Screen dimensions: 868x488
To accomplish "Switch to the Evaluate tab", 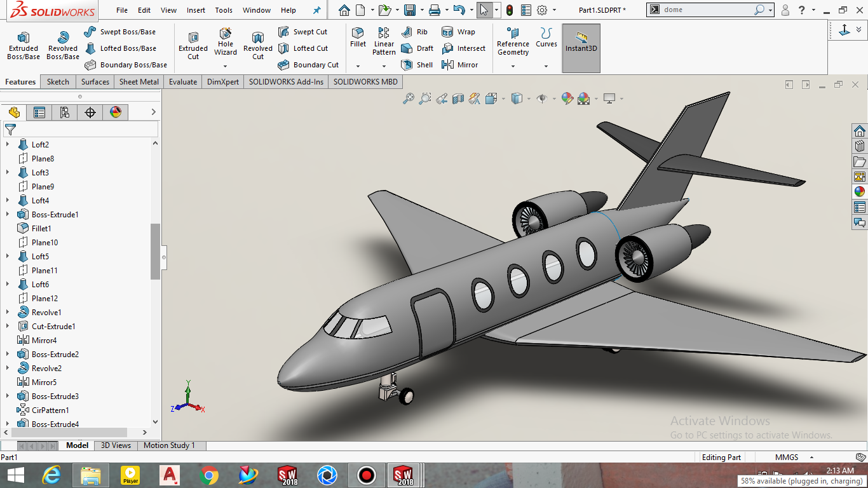I will 183,81.
